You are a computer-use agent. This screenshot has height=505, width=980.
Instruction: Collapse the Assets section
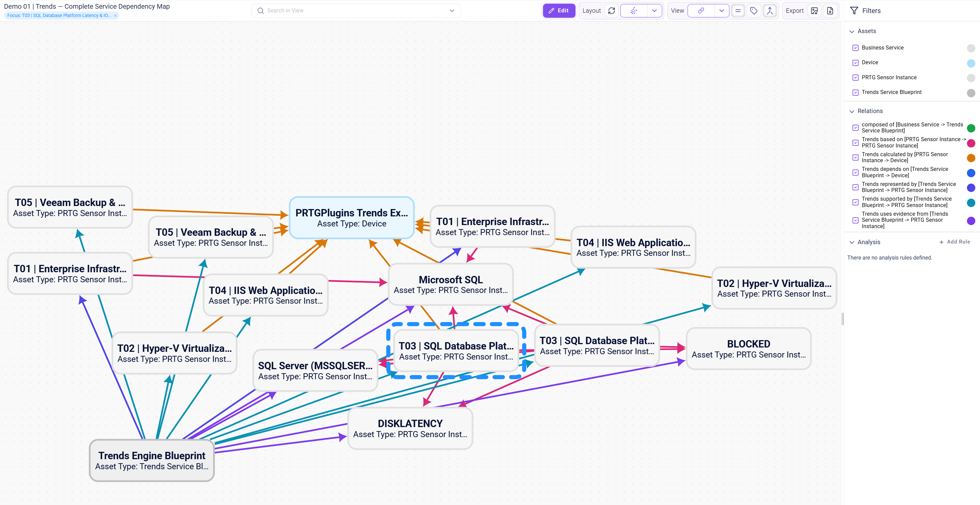click(x=852, y=31)
